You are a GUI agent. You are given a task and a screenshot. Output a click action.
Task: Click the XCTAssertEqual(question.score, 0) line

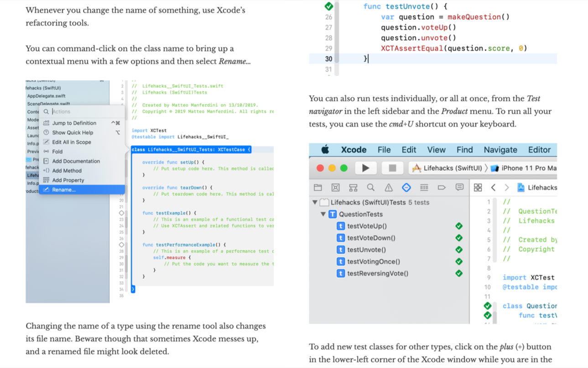[x=454, y=48]
